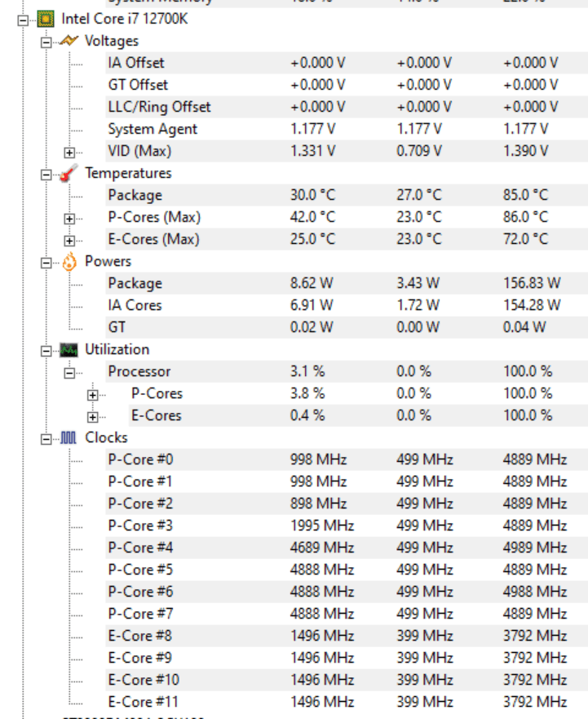This screenshot has height=719, width=588.
Task: Expand E-Cores utilization details
Action: pyautogui.click(x=93, y=417)
